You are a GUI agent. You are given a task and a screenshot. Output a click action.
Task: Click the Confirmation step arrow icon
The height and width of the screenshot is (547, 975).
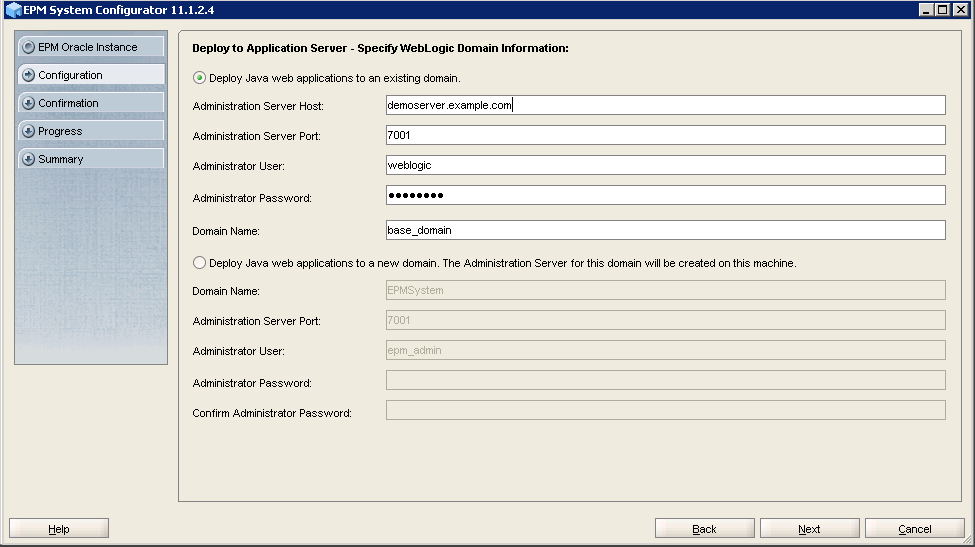click(x=29, y=103)
